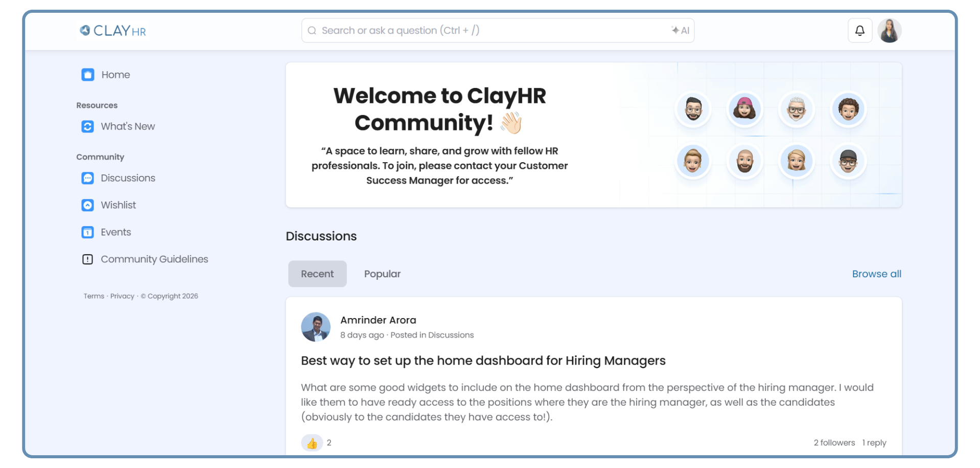This screenshot has height=468, width=980.
Task: Open the notifications bell
Action: (860, 31)
